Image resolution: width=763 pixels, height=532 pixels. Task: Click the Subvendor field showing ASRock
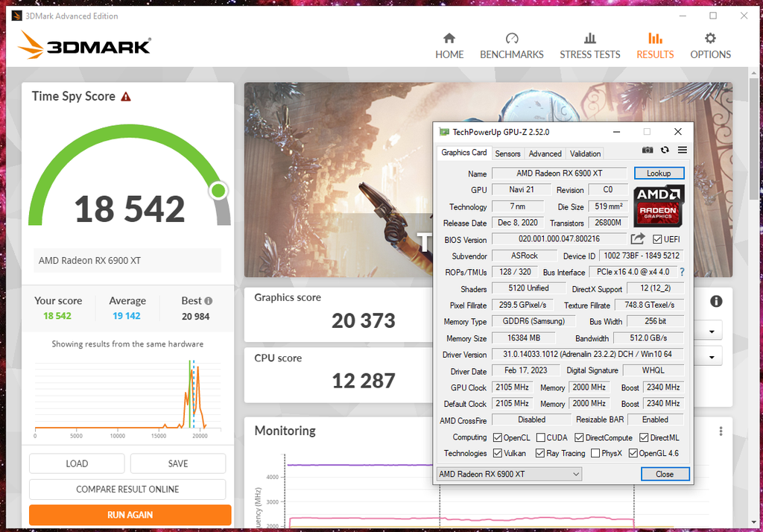(525, 256)
